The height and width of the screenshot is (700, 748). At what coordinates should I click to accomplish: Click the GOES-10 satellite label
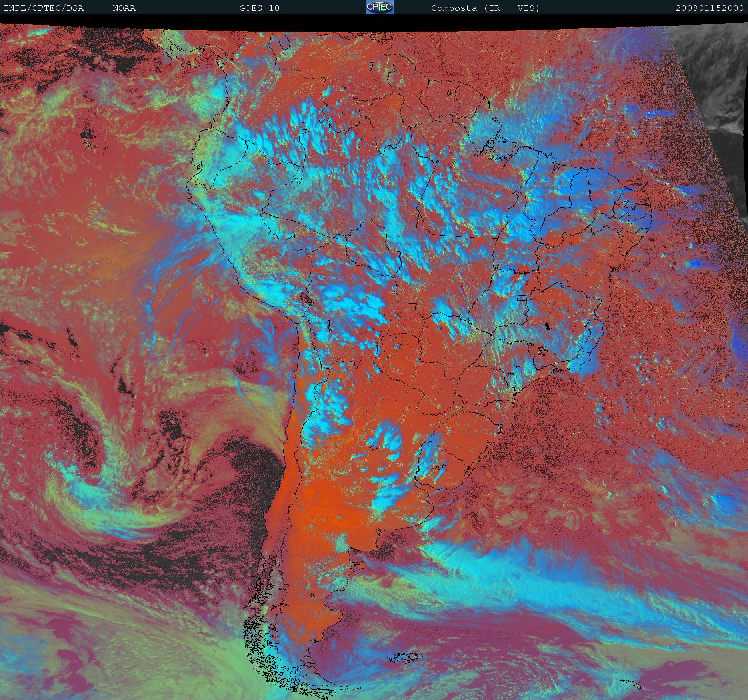click(259, 8)
